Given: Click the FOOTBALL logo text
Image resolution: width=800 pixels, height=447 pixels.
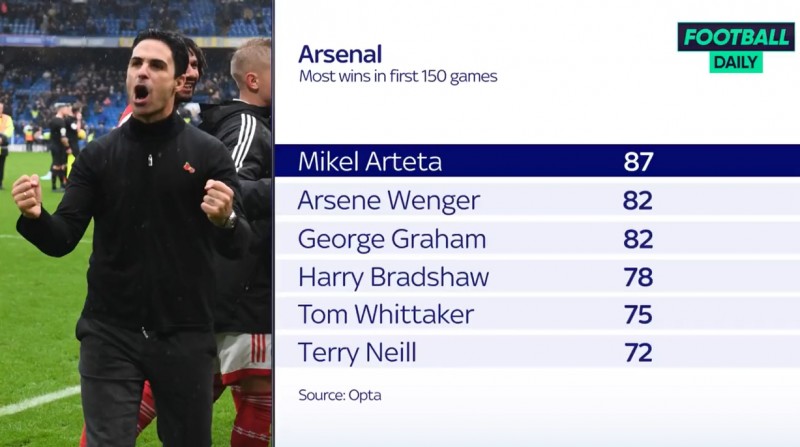Looking at the screenshot, I should coord(736,37).
